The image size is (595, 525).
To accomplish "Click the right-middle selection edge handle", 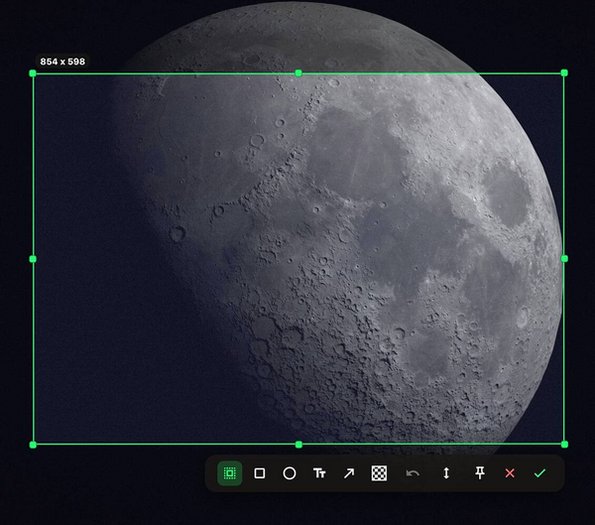I will (x=564, y=258).
